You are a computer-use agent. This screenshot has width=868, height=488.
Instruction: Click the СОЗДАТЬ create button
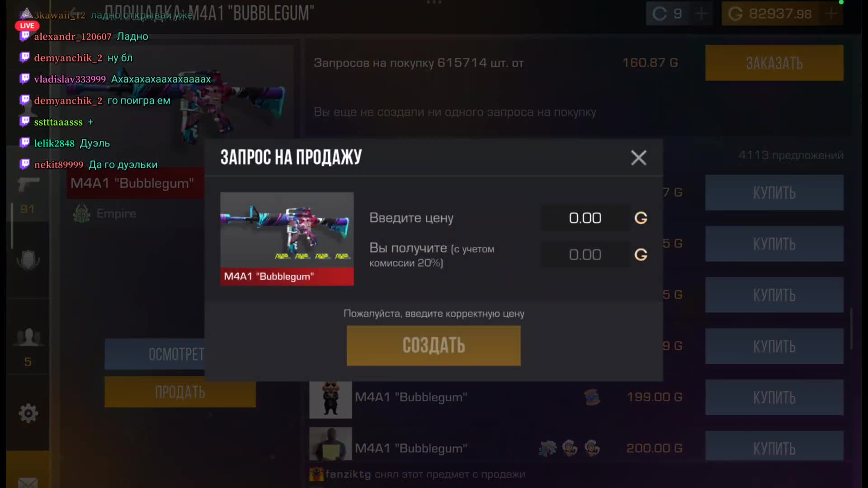click(x=434, y=346)
